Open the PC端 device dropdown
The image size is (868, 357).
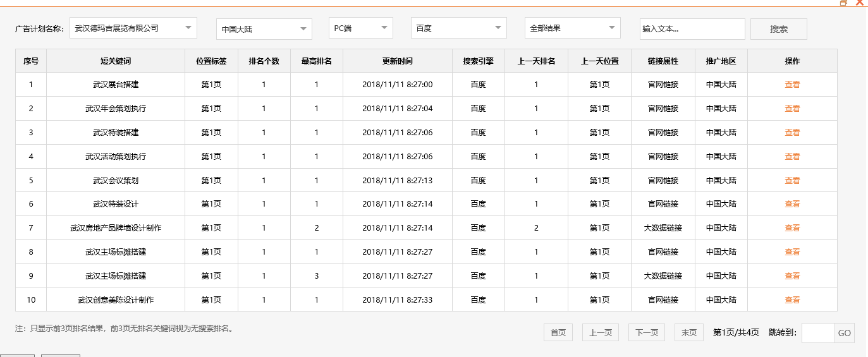pyautogui.click(x=361, y=28)
